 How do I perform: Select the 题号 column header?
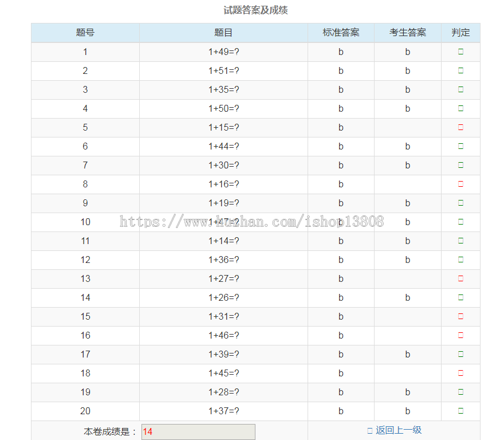tap(84, 33)
